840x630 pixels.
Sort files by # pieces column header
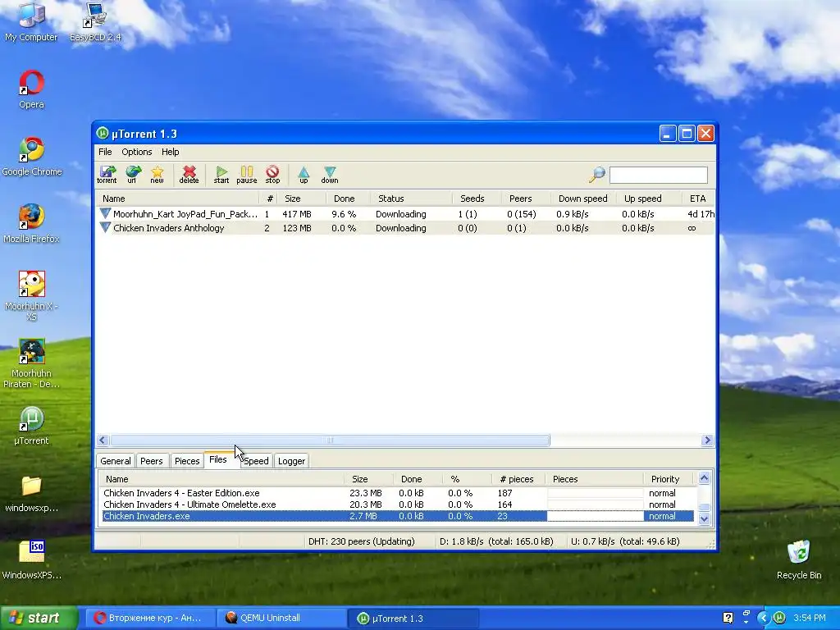click(x=518, y=479)
